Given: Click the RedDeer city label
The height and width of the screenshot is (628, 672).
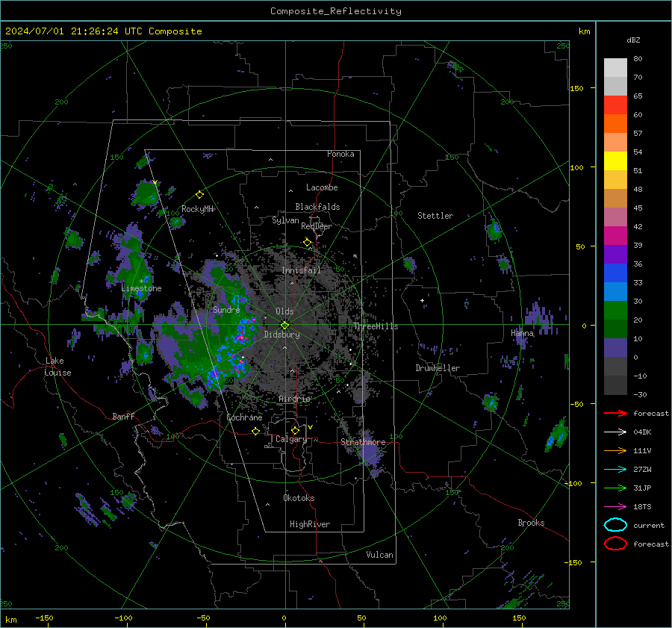Looking at the screenshot, I should (317, 226).
